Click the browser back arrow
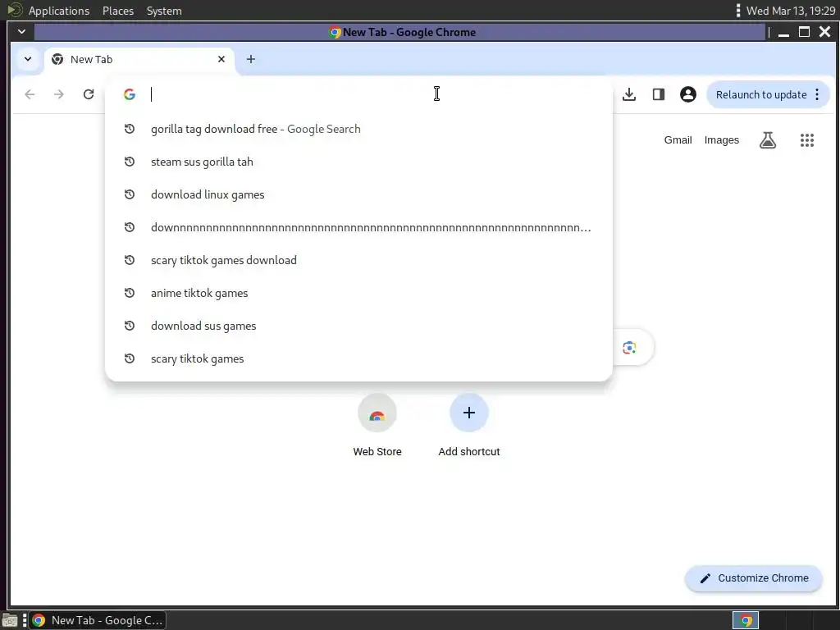 [30, 95]
